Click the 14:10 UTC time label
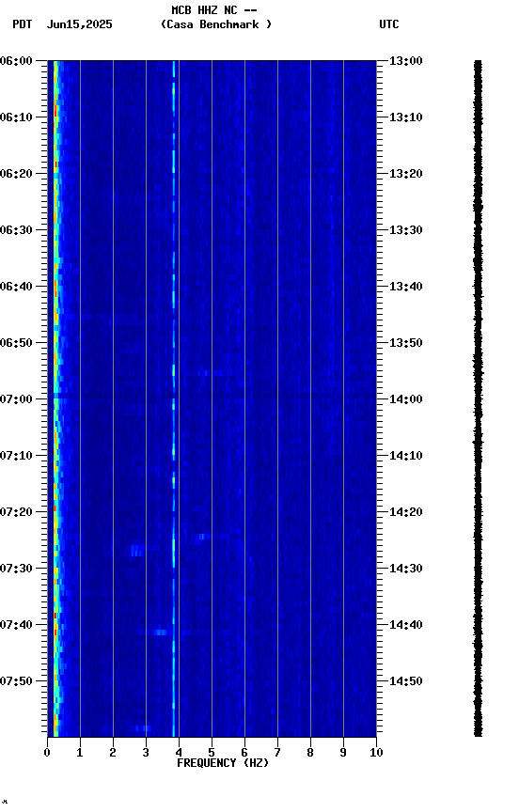 (406, 456)
